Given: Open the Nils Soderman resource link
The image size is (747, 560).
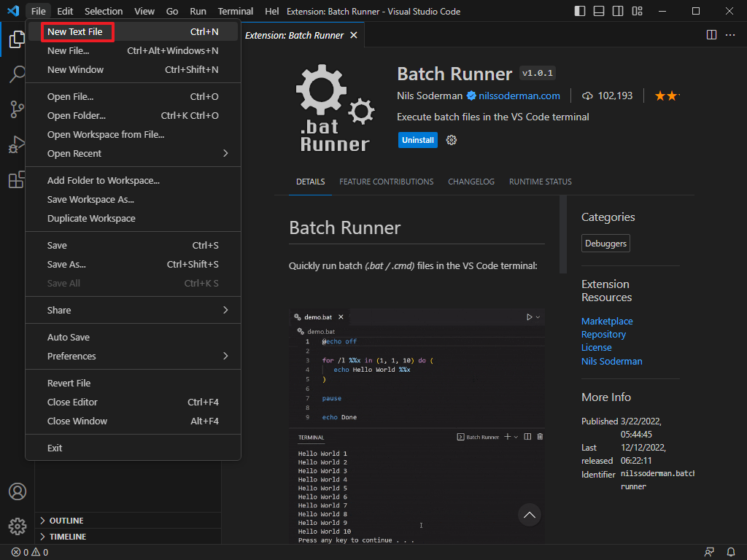Looking at the screenshot, I should 612,361.
